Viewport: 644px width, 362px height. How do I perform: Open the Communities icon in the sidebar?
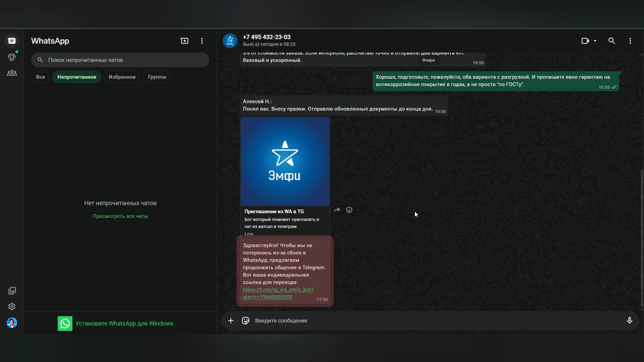point(12,73)
